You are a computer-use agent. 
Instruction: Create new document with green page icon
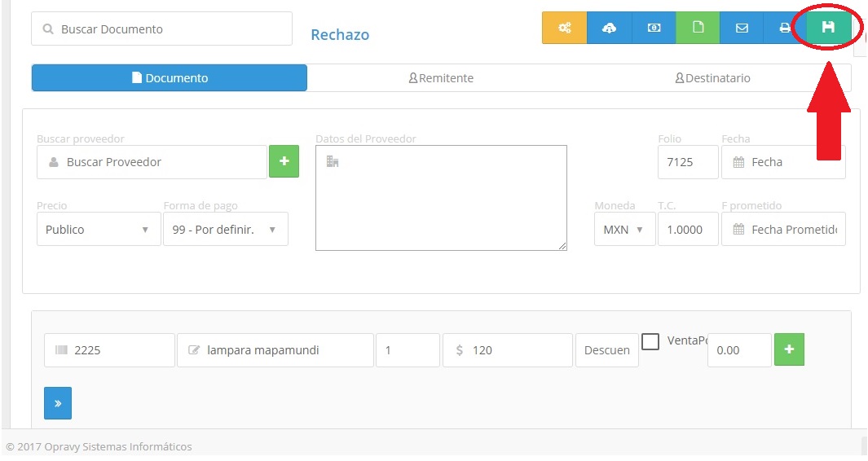coord(698,28)
